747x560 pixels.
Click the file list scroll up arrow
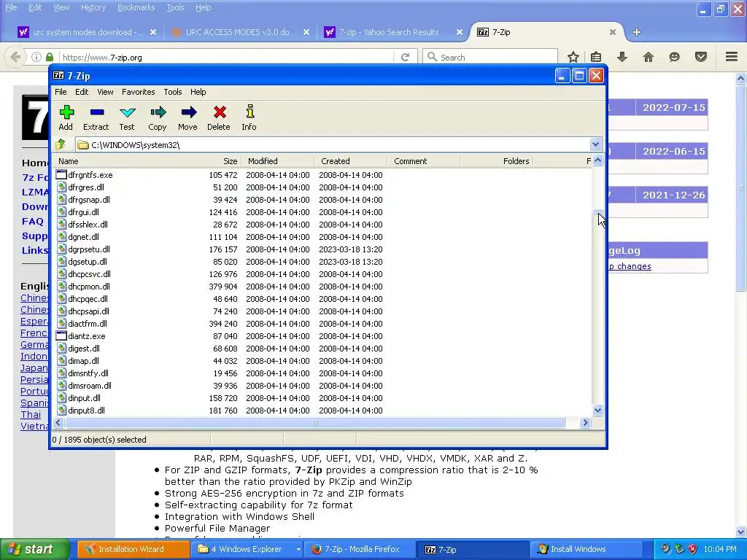point(598,161)
